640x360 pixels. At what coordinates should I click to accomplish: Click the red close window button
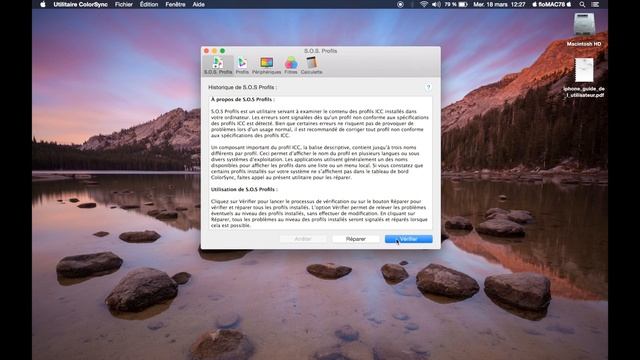207,51
